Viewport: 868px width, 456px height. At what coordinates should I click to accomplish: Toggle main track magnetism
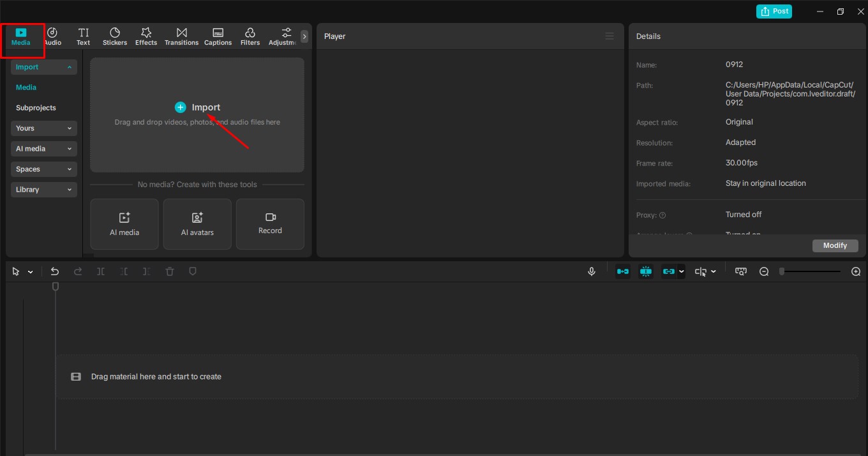coord(622,271)
